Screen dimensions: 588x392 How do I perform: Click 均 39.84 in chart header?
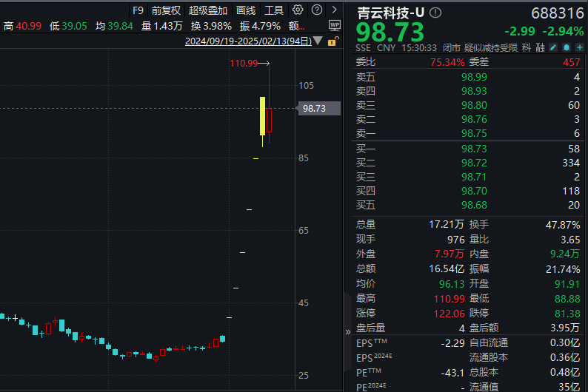pyautogui.click(x=114, y=26)
